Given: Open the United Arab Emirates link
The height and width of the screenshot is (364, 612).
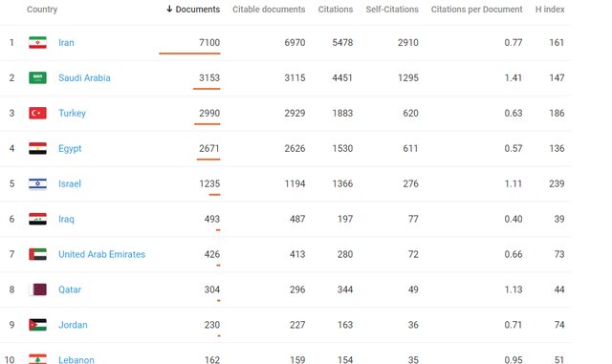Looking at the screenshot, I should click(x=102, y=254).
